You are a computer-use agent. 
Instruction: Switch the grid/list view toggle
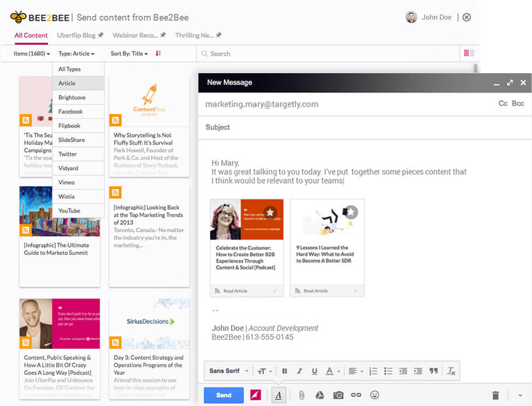tap(469, 53)
